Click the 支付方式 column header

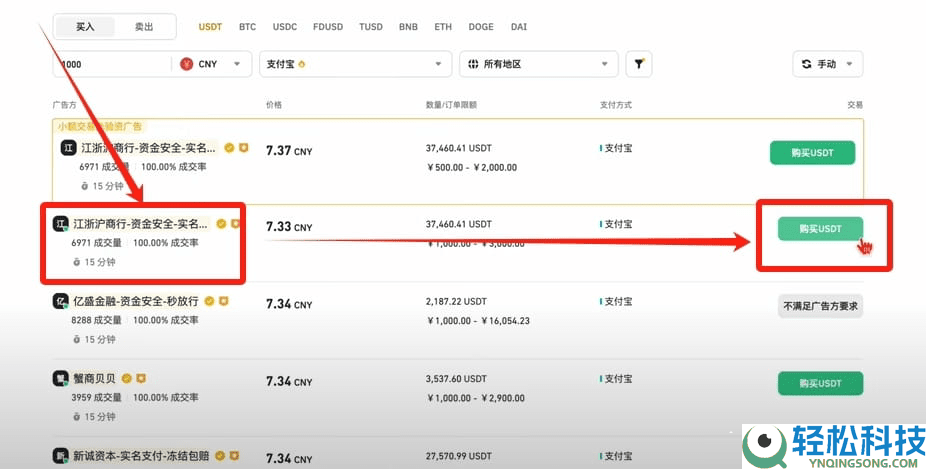tap(616, 105)
